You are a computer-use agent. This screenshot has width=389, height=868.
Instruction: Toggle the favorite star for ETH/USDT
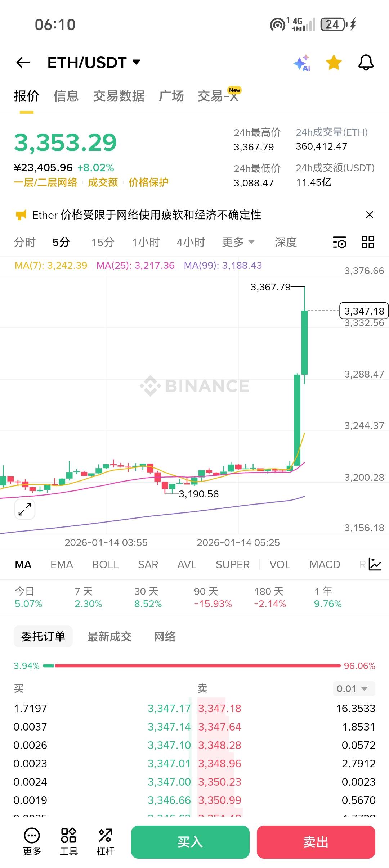(x=334, y=63)
